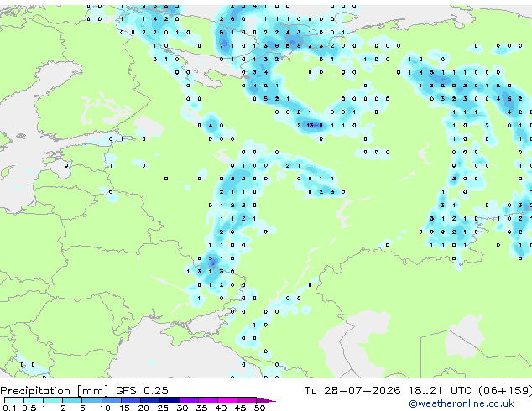Click the '18..21 UTC' time label
Image resolution: width=532 pixels, height=411 pixels.
[x=440, y=390]
